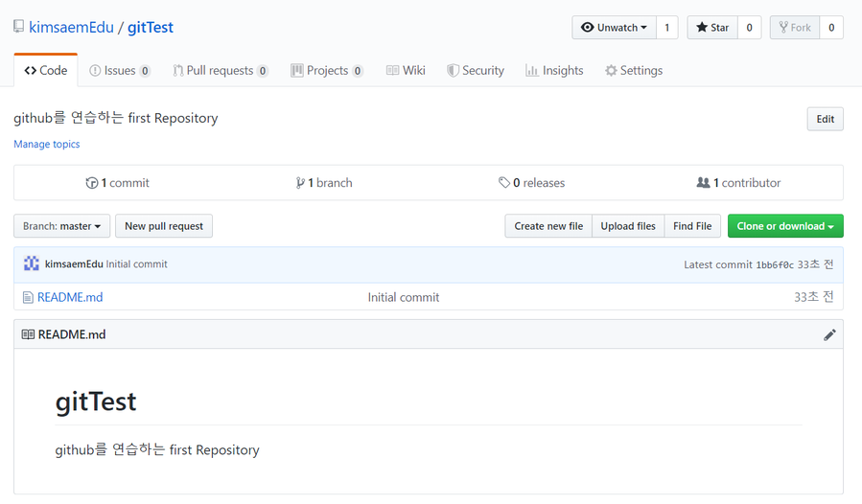Click the star icon on Star button
862x504 pixels.
(x=702, y=27)
